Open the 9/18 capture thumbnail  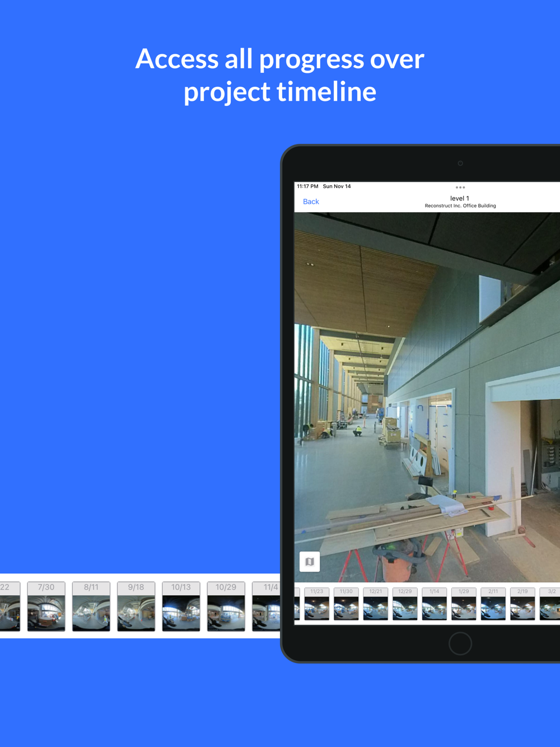[136, 607]
